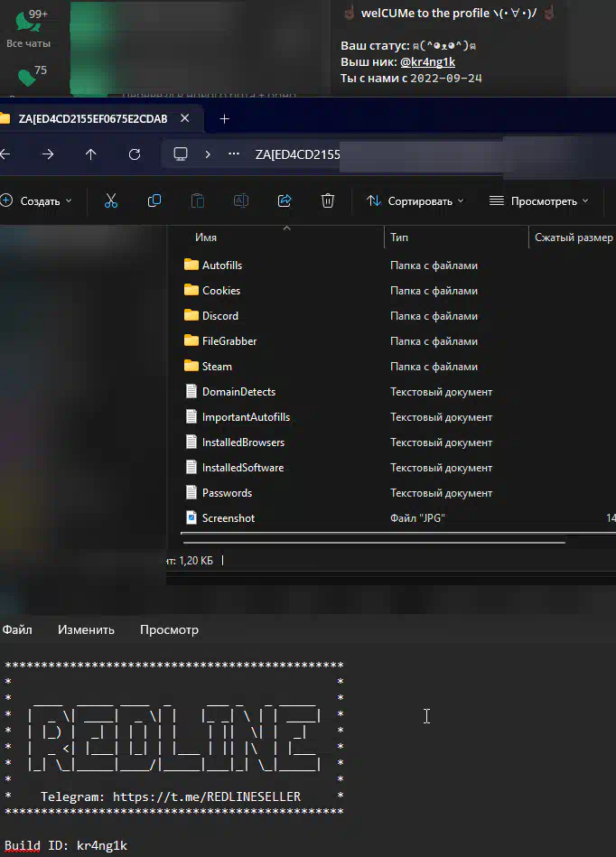This screenshot has height=857, width=616.
Task: Click the horizontal scrollbar in file list
Action: (375, 543)
